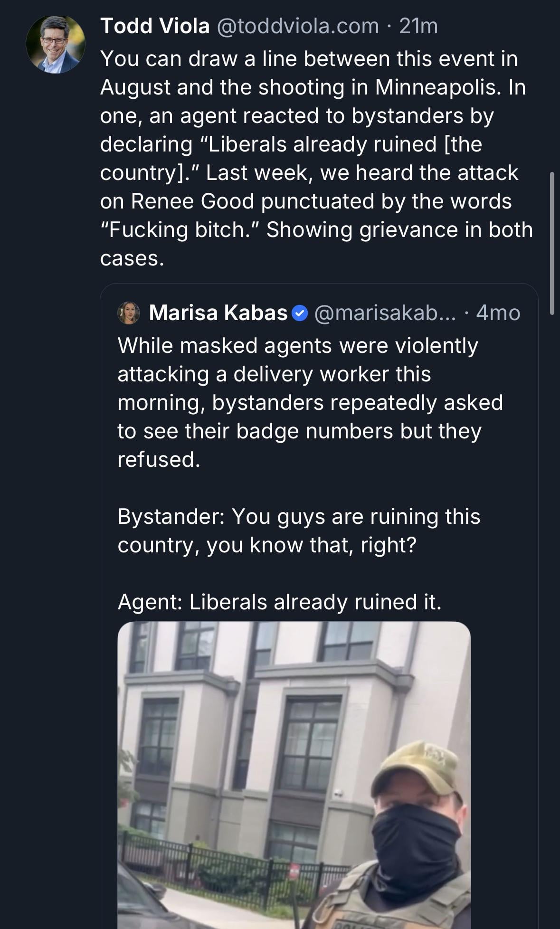Click "Showing grievance in both" sentence text
Image resolution: width=560 pixels, height=929 pixels.
pos(399,230)
